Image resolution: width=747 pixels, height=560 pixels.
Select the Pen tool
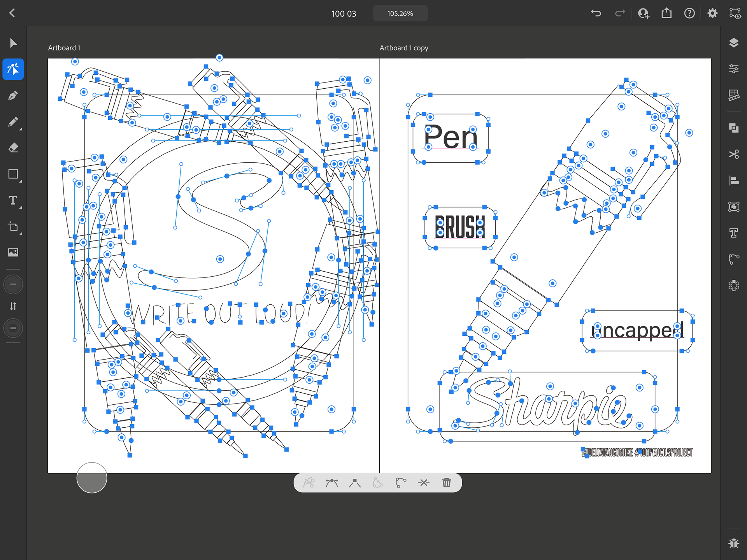(x=13, y=96)
